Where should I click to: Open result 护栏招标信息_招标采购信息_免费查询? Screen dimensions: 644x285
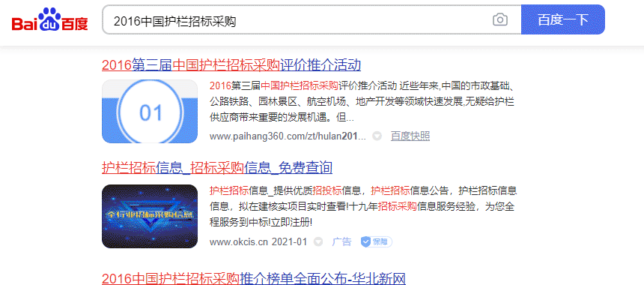point(217,167)
